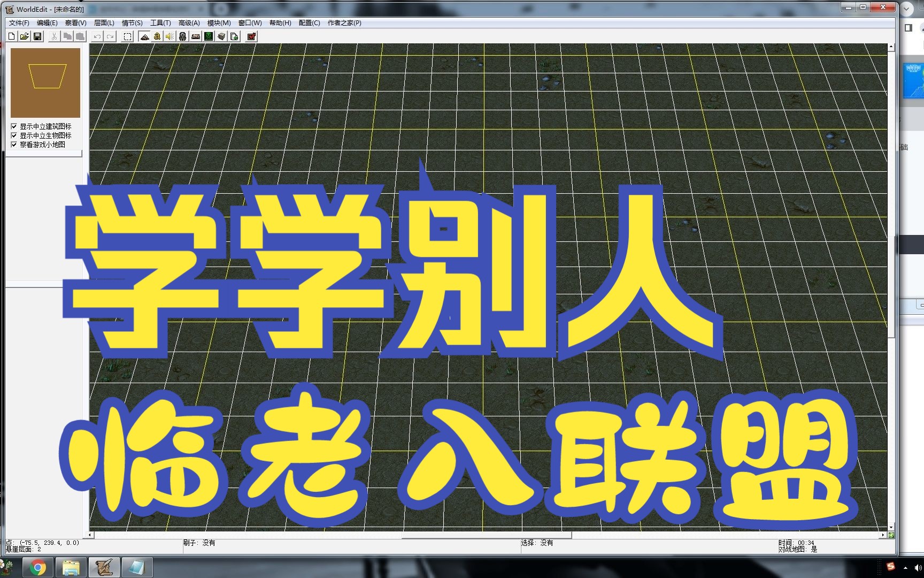Click the WorldEdit title bar app icon
Screen dimensions: 924x578
pos(10,9)
